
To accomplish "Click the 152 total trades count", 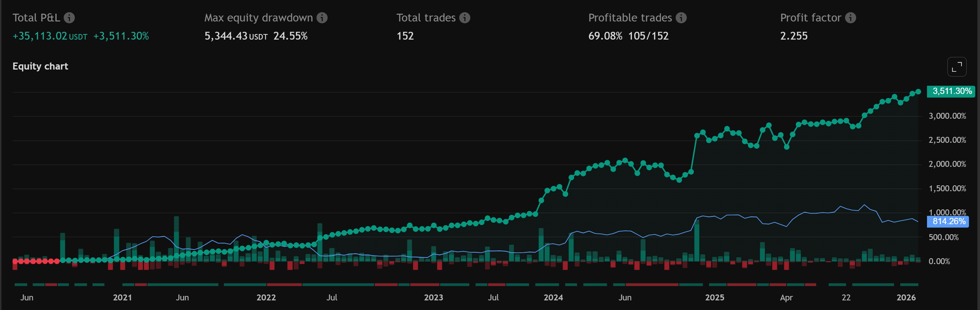I will (x=405, y=36).
